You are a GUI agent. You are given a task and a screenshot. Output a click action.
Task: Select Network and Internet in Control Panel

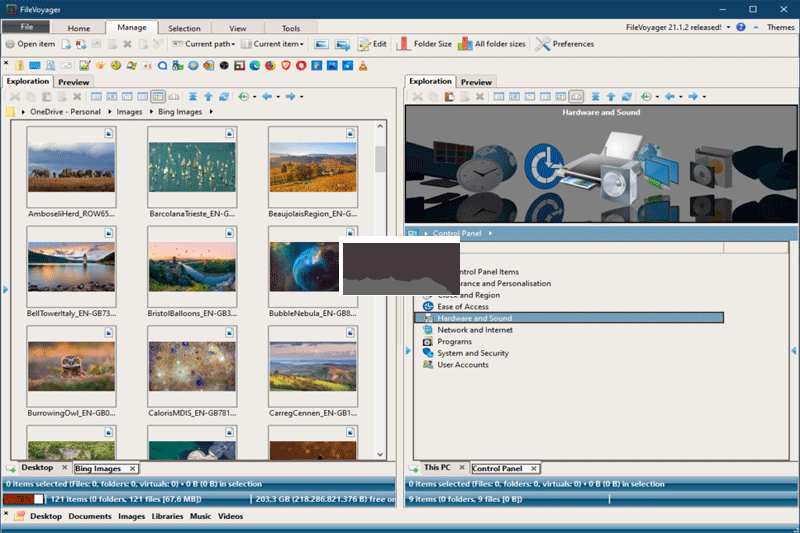474,330
